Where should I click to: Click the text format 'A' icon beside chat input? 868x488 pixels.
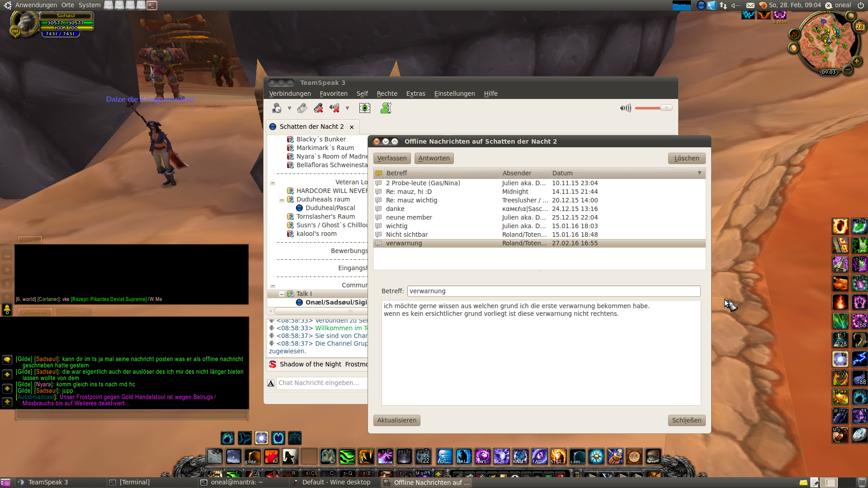click(x=271, y=383)
